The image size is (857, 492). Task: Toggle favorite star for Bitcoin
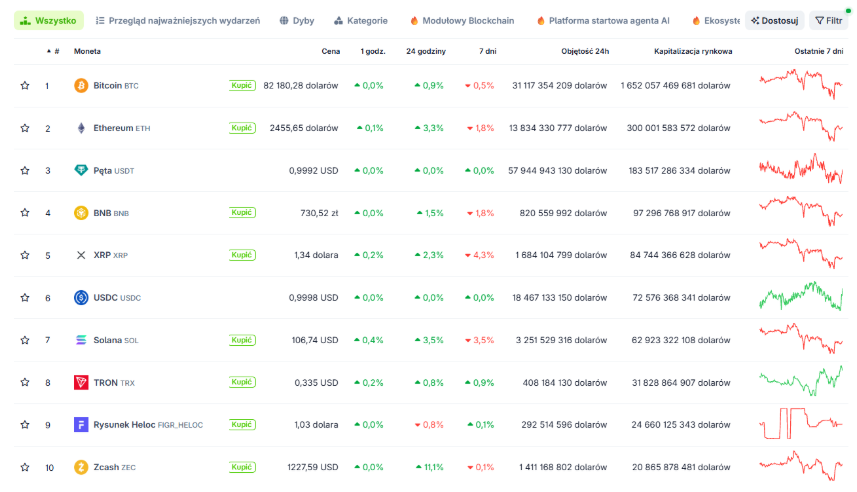click(x=25, y=85)
